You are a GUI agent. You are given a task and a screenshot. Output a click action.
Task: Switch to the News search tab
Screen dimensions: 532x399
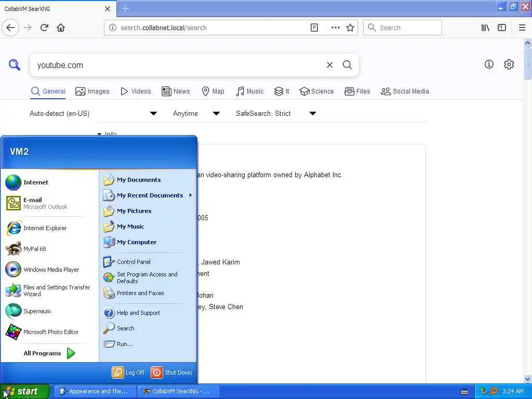176,91
